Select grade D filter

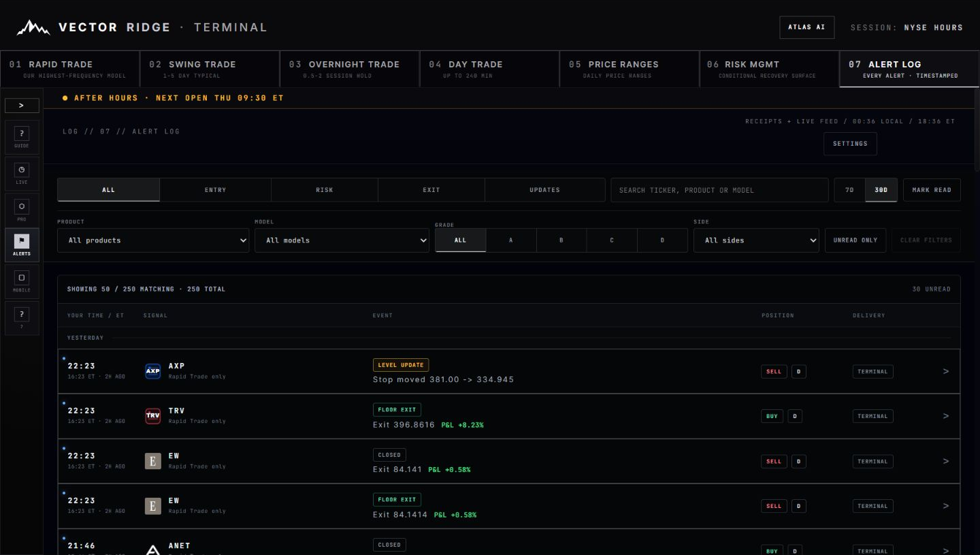pyautogui.click(x=662, y=240)
